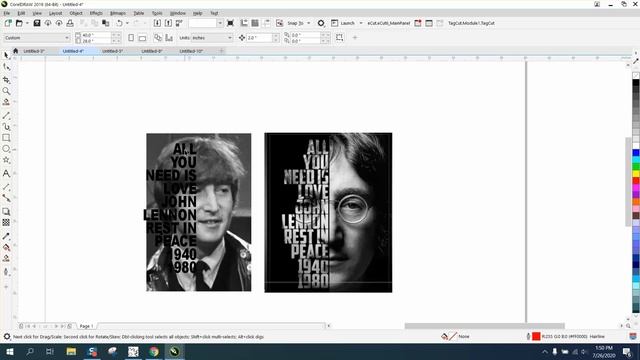This screenshot has height=360, width=640.
Task: Switch to the Untitled-10 document tab
Action: 191,51
